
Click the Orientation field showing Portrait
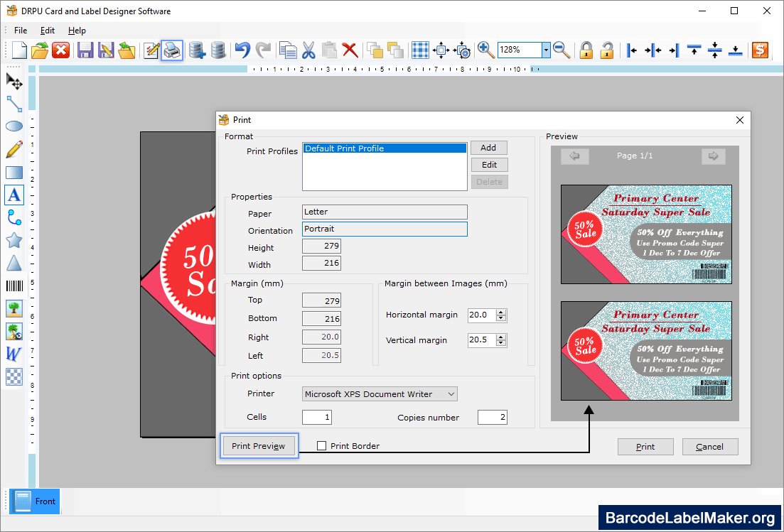pyautogui.click(x=385, y=229)
